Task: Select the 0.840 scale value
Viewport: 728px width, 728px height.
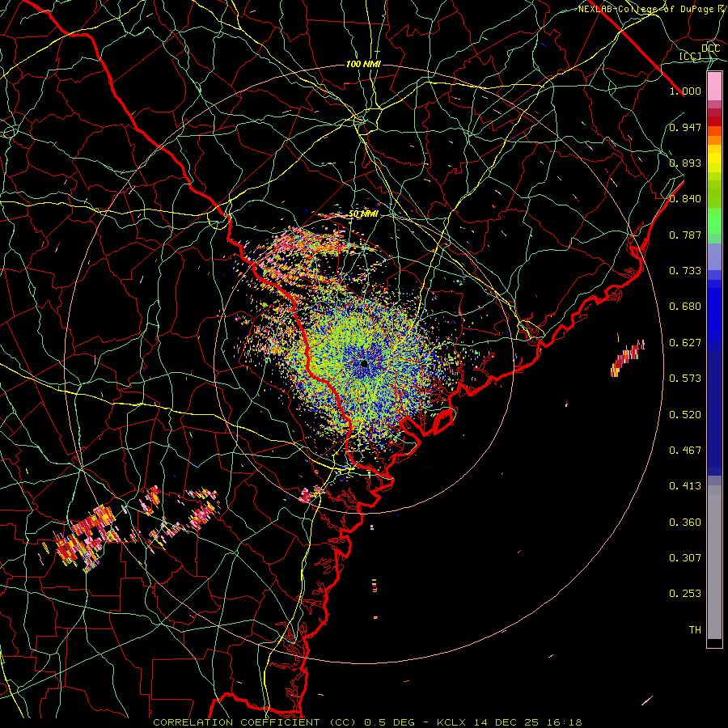Action: point(685,199)
